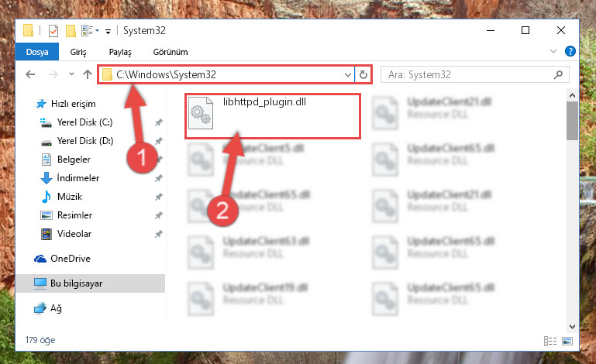The width and height of the screenshot is (596, 364).
Task: Click the Properties checkmark quick access icon
Action: 53,31
